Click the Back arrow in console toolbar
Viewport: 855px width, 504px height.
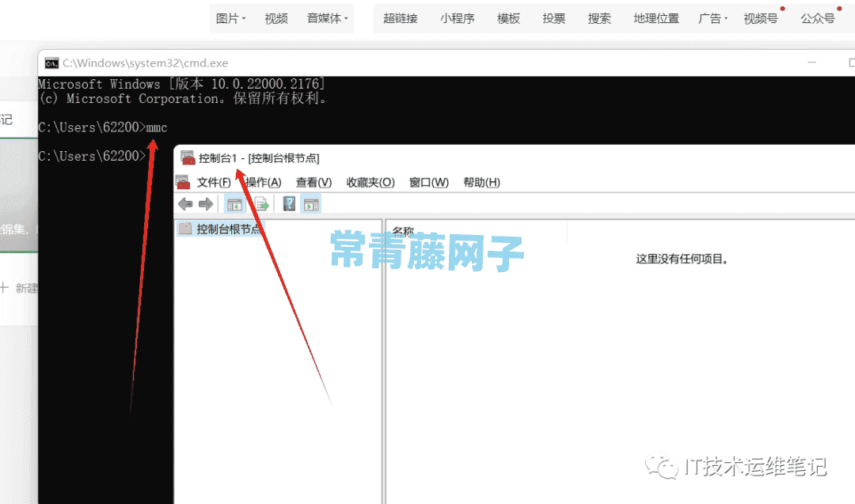(x=185, y=204)
